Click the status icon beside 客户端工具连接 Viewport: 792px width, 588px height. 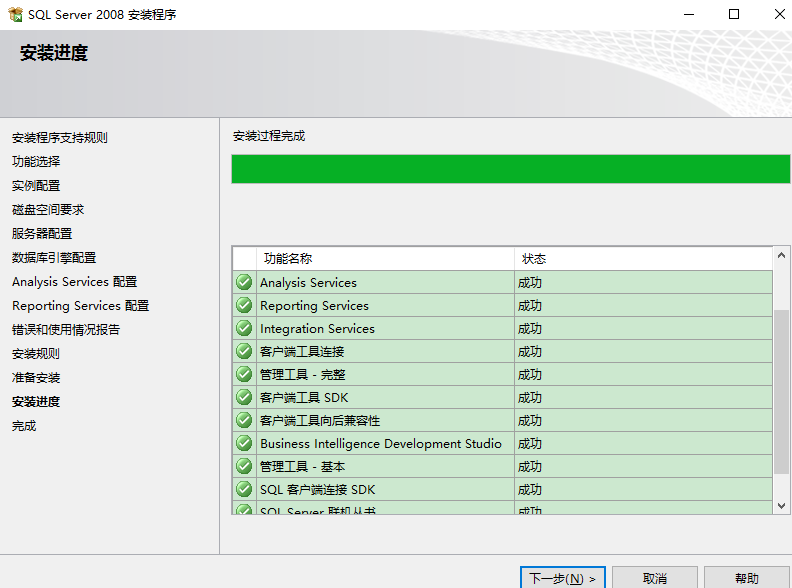(x=244, y=351)
